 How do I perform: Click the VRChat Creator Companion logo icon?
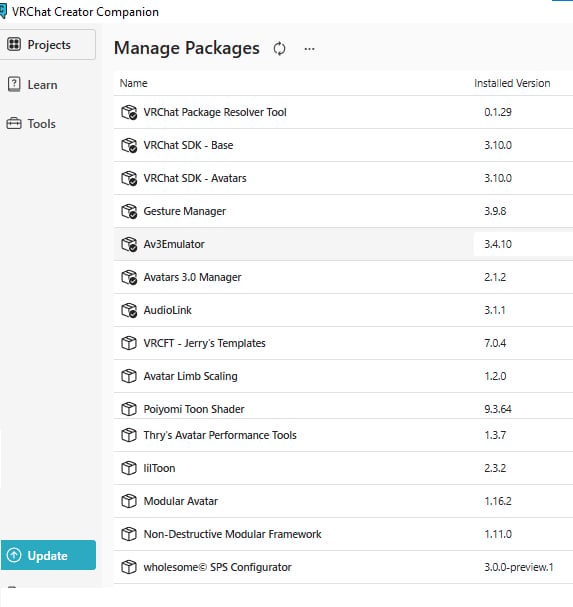(x=3, y=11)
